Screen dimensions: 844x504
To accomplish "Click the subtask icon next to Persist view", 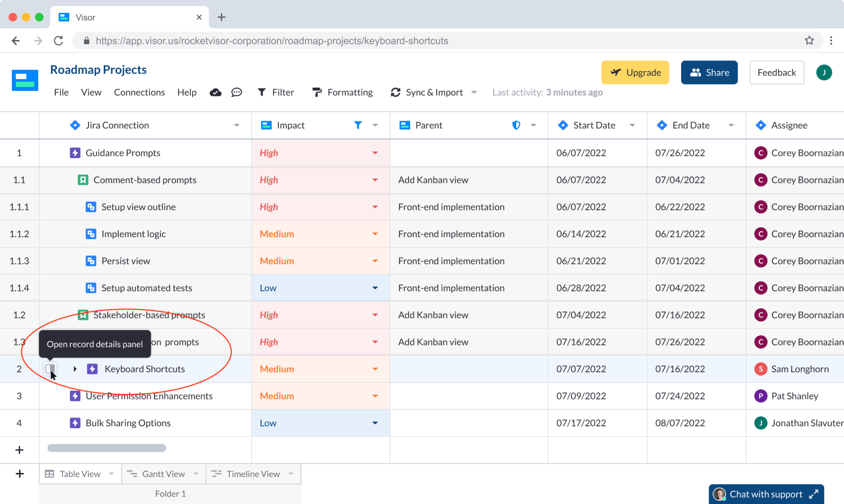I will pos(91,261).
